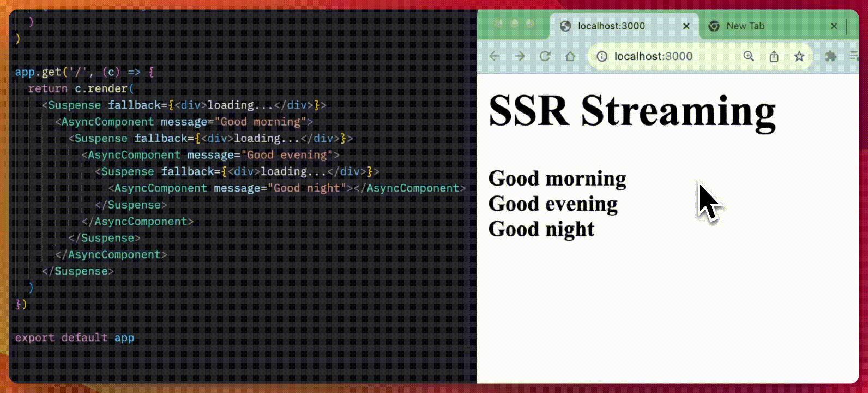The image size is (868, 393).
Task: Click the localhost:3000 address bar field
Action: click(671, 56)
